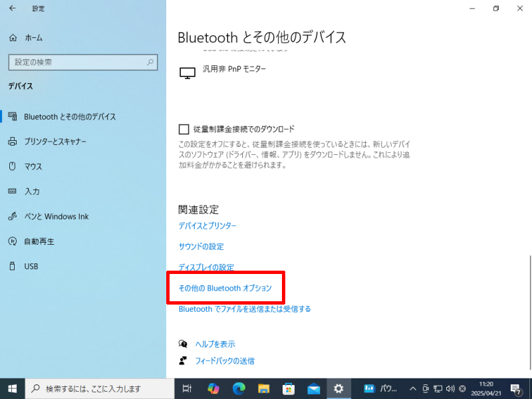Launch Microsoft Edge from taskbar
The width and height of the screenshot is (532, 399).
[x=239, y=389]
